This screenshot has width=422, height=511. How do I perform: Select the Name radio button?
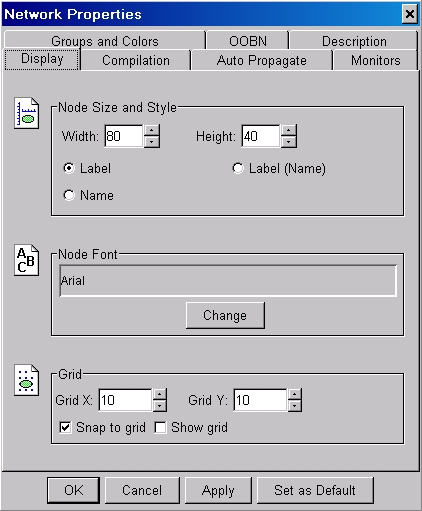tap(69, 195)
